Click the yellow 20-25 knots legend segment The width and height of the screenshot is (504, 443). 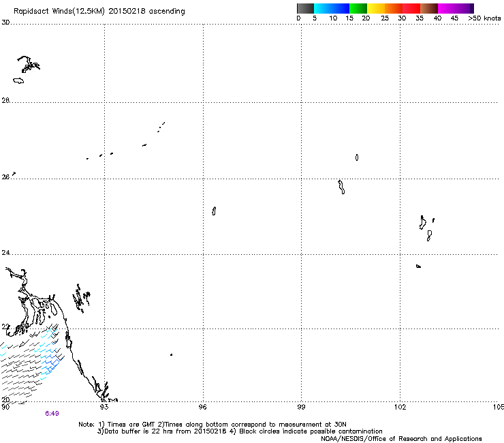[x=376, y=8]
